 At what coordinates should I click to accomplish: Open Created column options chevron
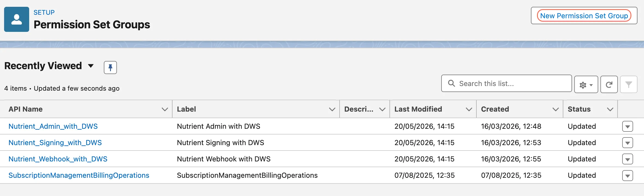pos(555,109)
